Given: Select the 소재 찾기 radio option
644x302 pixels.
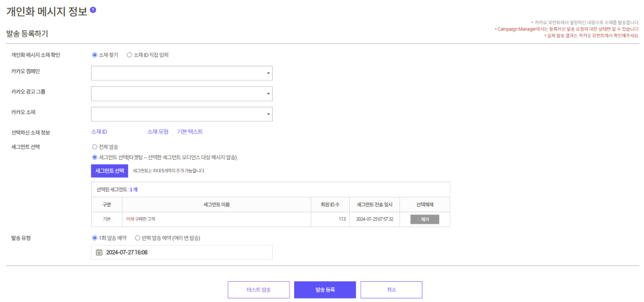Looking at the screenshot, I should tap(94, 55).
